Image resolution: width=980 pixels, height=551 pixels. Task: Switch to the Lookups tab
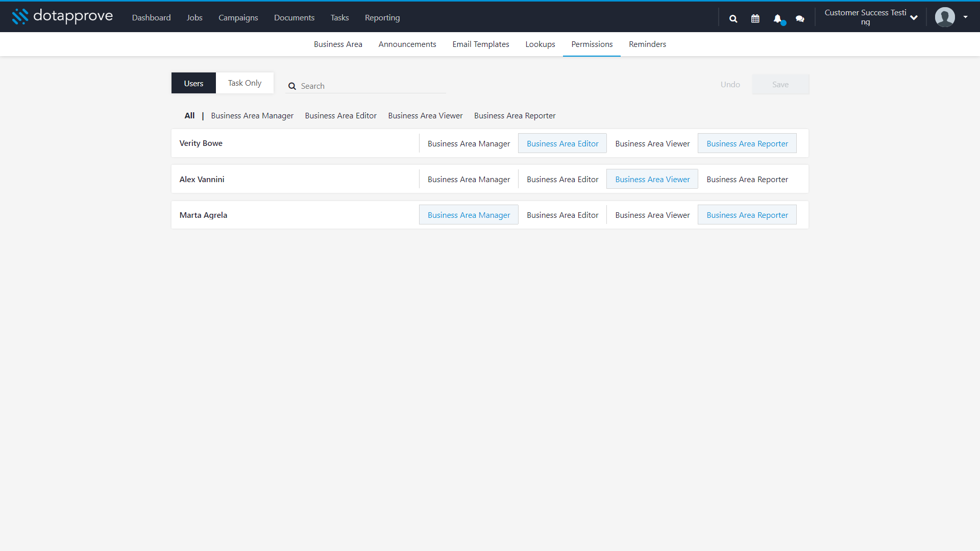(x=540, y=44)
